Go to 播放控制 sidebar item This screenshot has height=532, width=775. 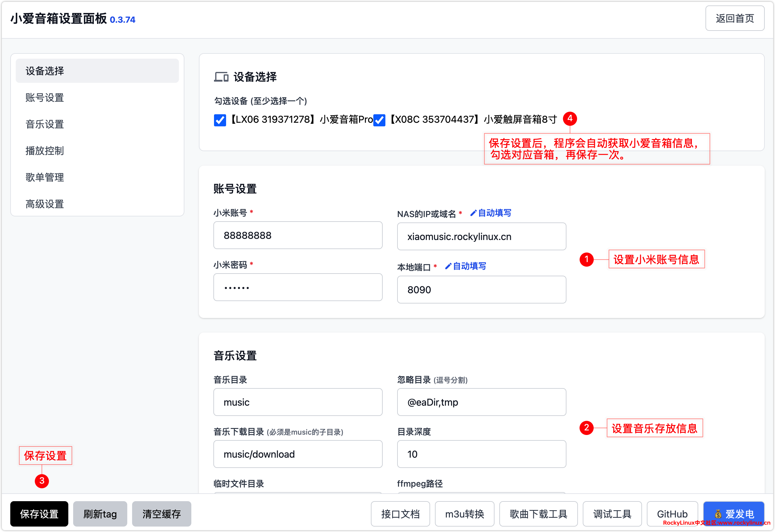coord(45,151)
